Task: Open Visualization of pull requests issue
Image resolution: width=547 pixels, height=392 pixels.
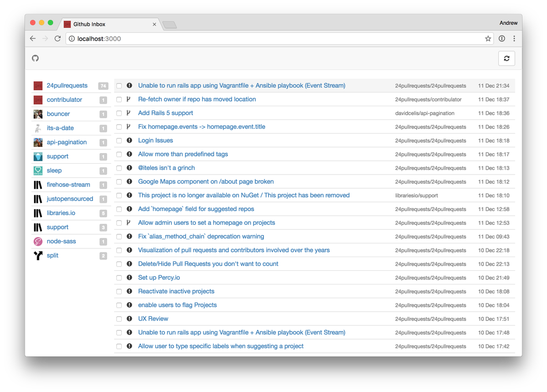Action: point(234,250)
